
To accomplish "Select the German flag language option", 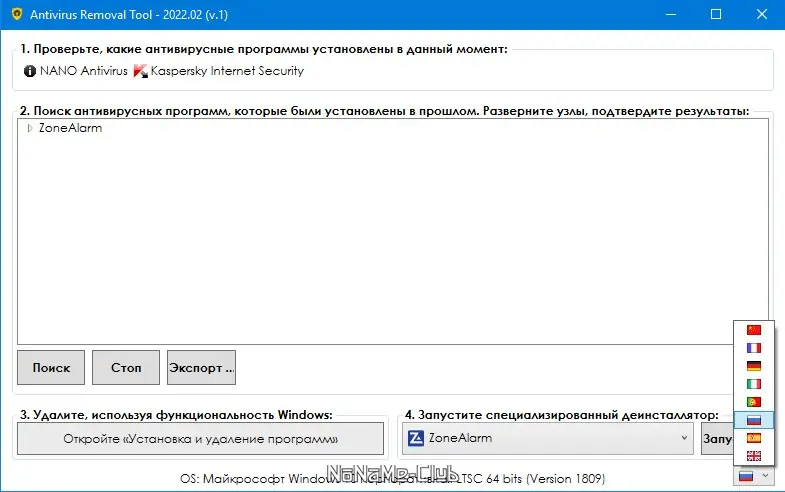I will point(753,366).
